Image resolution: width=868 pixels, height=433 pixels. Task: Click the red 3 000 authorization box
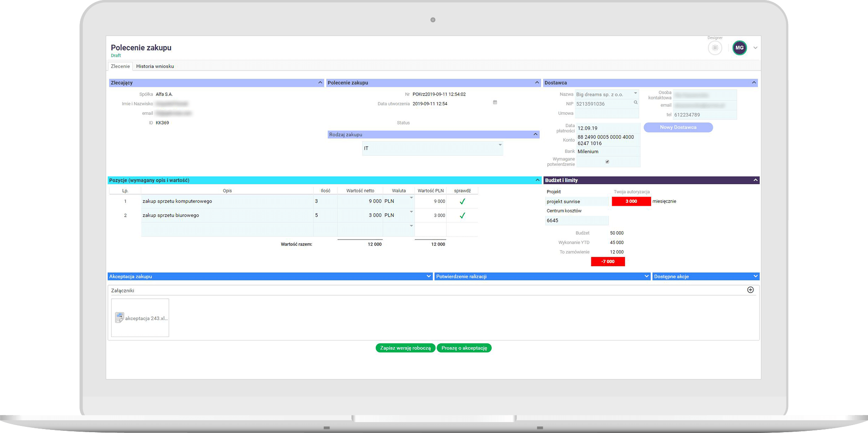(631, 201)
